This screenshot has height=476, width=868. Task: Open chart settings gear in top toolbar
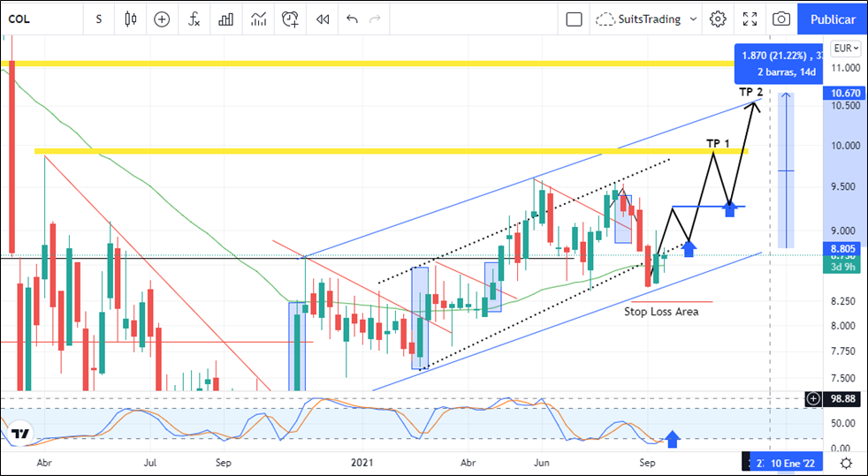coord(718,19)
